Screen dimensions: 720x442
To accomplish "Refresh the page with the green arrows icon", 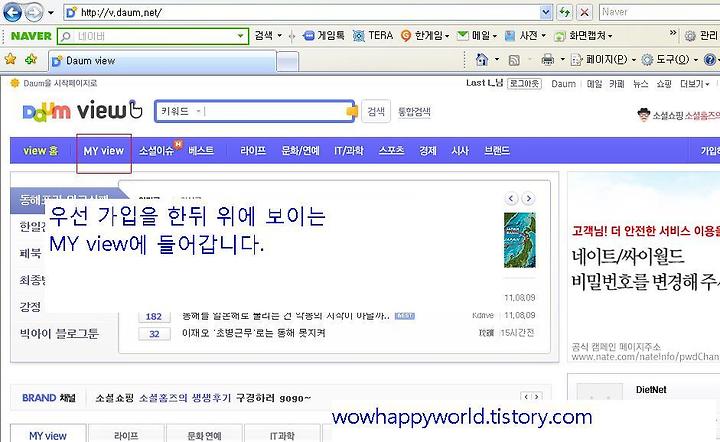I will (x=565, y=12).
